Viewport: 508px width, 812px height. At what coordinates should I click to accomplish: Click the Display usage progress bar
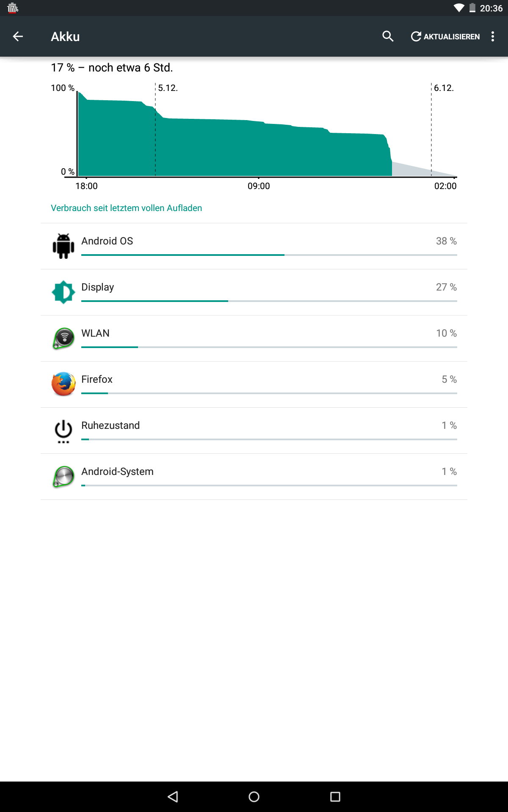click(269, 301)
